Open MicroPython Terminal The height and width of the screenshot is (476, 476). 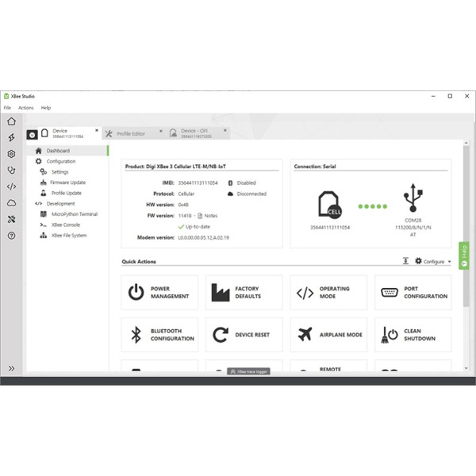point(75,214)
